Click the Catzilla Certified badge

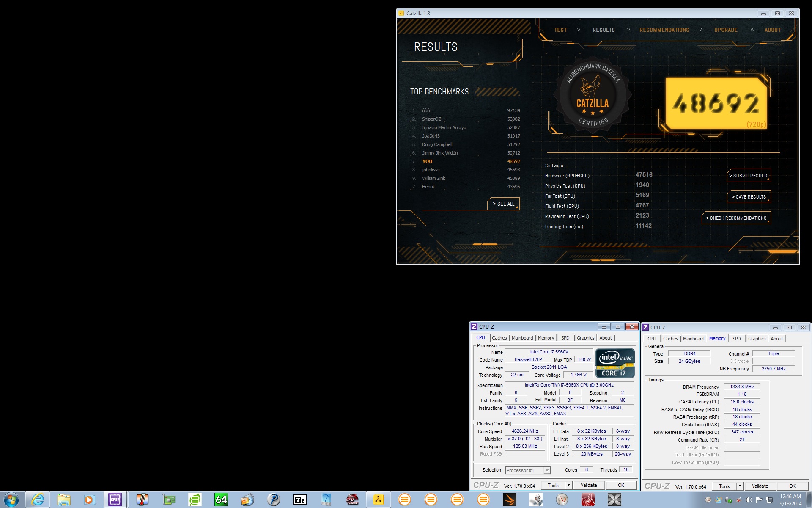pos(593,96)
